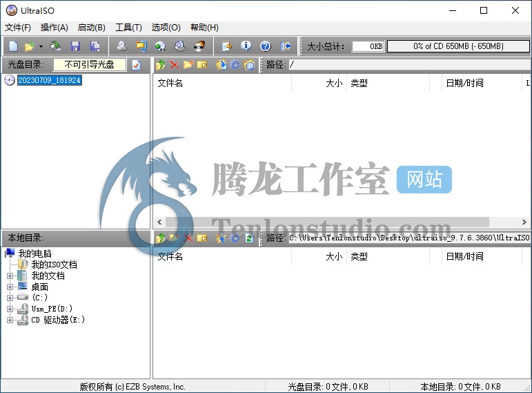Viewport: 532px width, 393px height.
Task: Open the 启动(B) menu
Action: (92, 28)
